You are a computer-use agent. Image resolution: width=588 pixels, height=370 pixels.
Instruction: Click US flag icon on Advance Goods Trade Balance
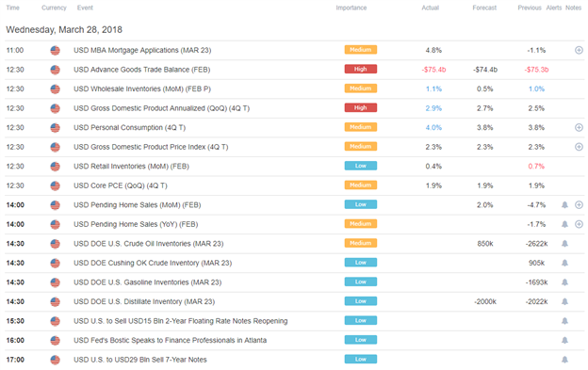tap(55, 70)
